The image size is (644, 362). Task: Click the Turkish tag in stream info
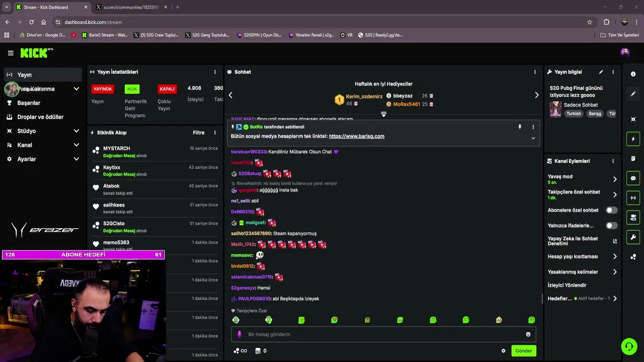click(x=574, y=114)
